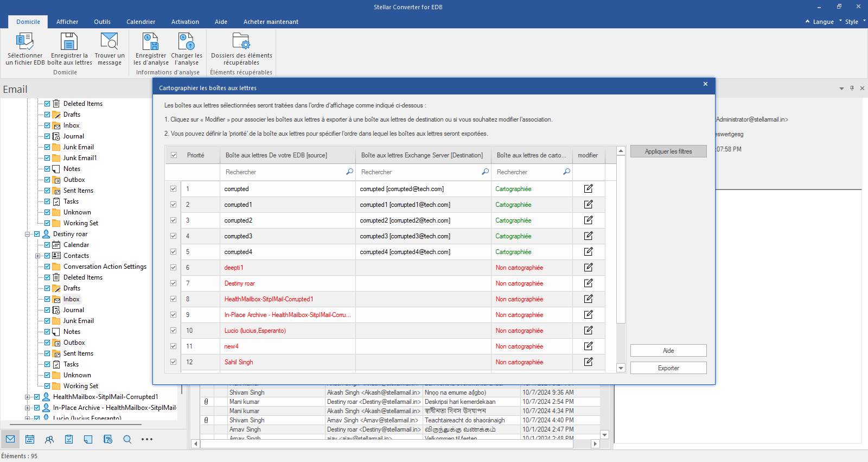Open Domicile ribbon tab
This screenshot has height=462, width=868.
click(x=28, y=22)
